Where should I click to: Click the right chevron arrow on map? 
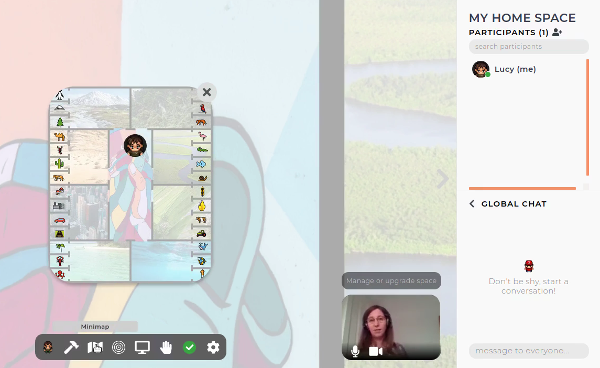[442, 179]
